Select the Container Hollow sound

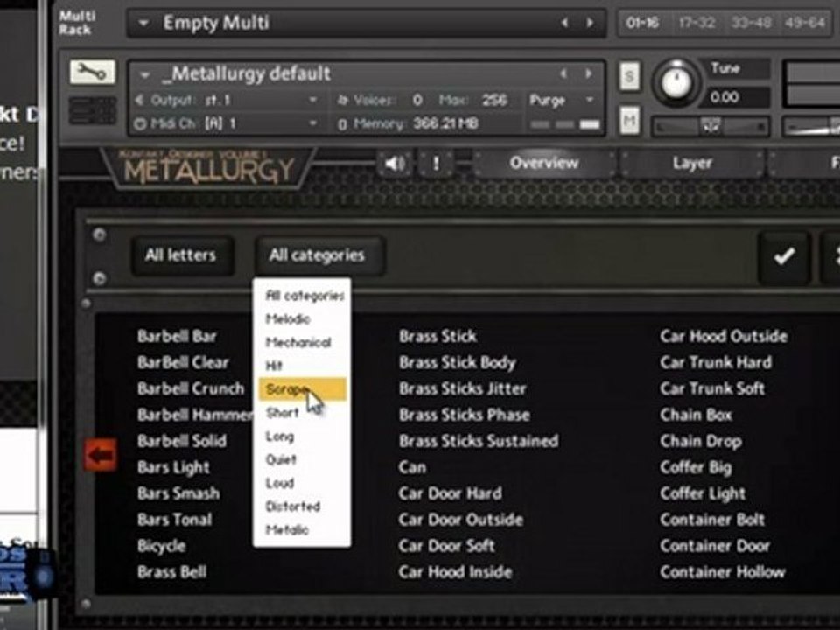click(x=723, y=572)
